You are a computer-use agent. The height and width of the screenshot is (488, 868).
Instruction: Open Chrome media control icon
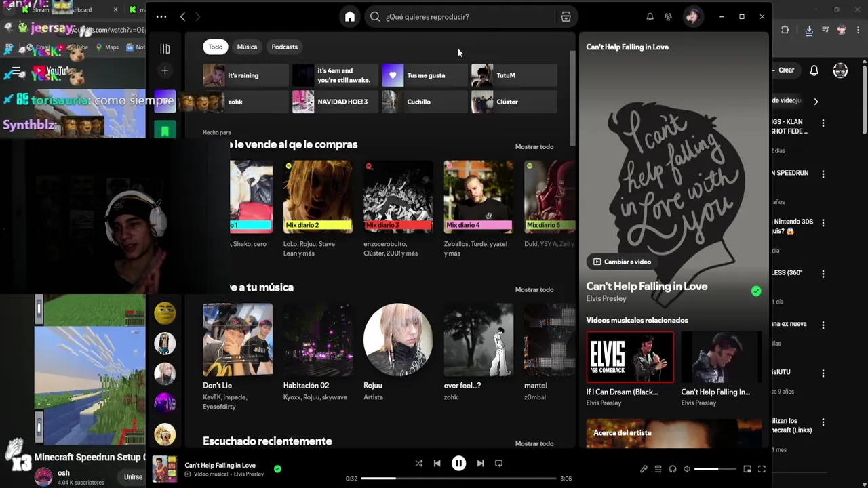point(825,30)
